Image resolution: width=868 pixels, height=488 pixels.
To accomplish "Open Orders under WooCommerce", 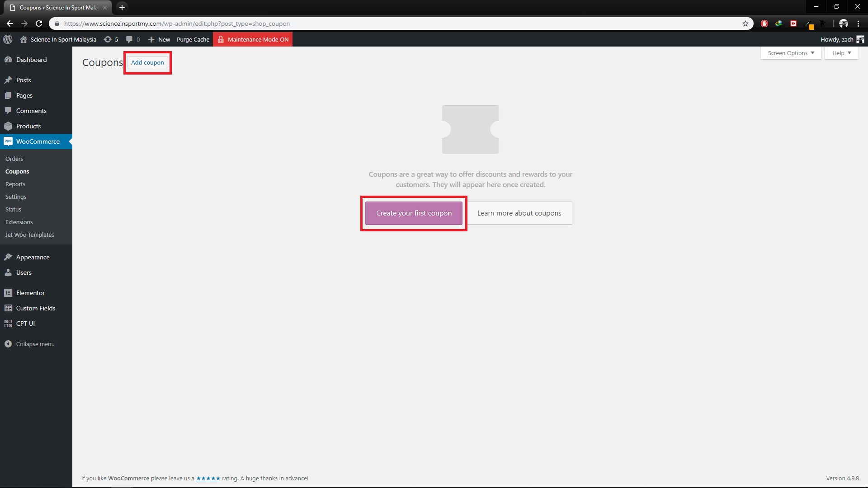I will [x=14, y=159].
